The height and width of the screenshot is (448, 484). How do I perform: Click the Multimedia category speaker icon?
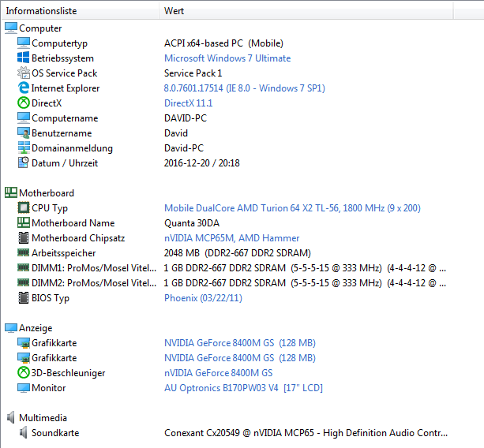click(x=11, y=417)
